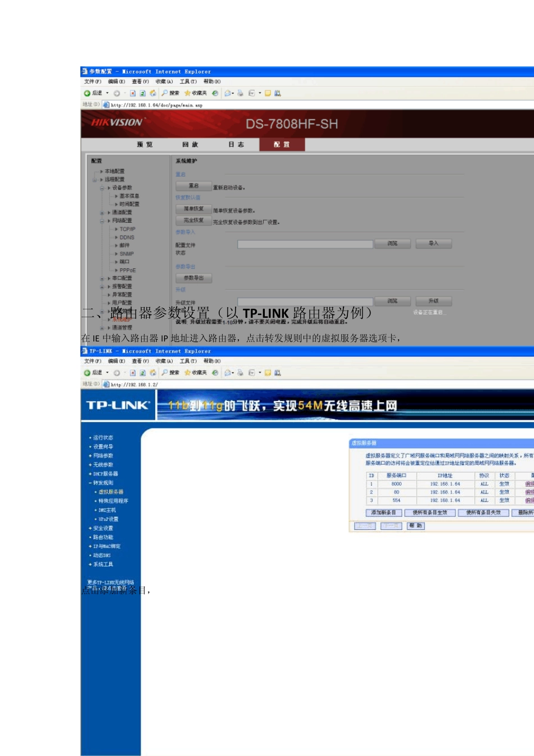The width and height of the screenshot is (534, 756).
Task: Open 帮助 menu in TP-LINK IE window
Action: coord(212,361)
